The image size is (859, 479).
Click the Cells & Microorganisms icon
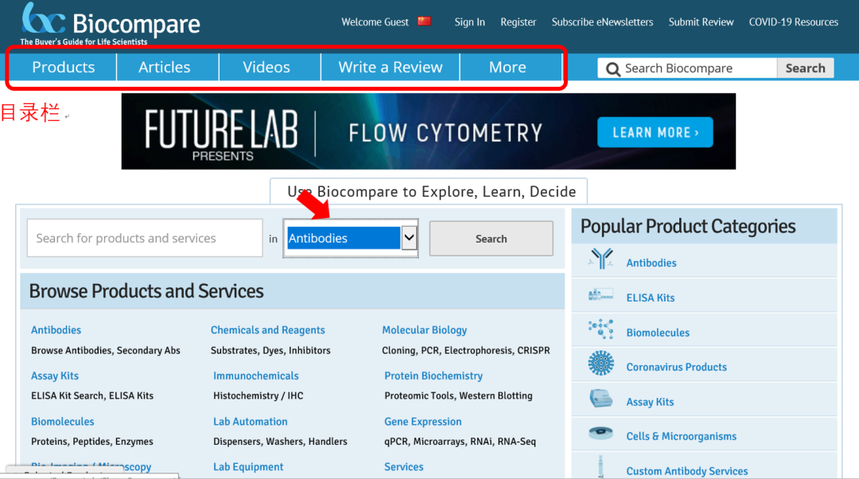pos(601,434)
